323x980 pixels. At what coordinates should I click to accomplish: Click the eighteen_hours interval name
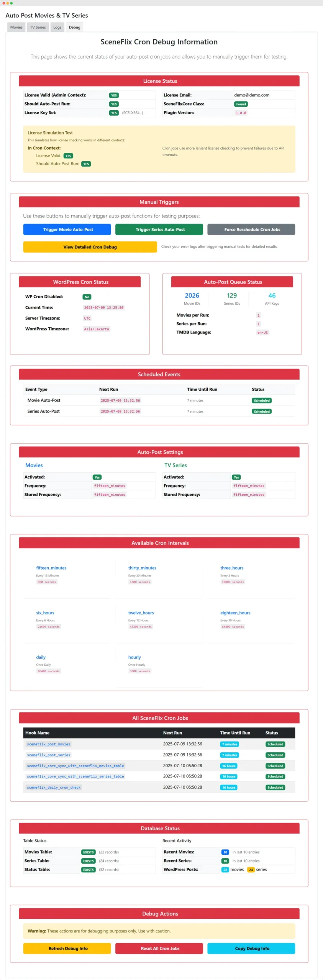click(x=235, y=612)
